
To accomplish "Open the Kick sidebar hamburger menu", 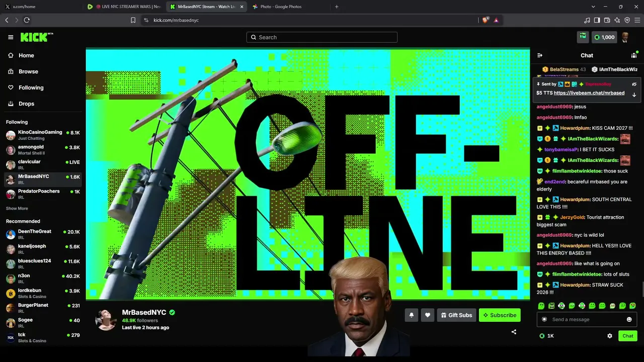I will coord(11,37).
